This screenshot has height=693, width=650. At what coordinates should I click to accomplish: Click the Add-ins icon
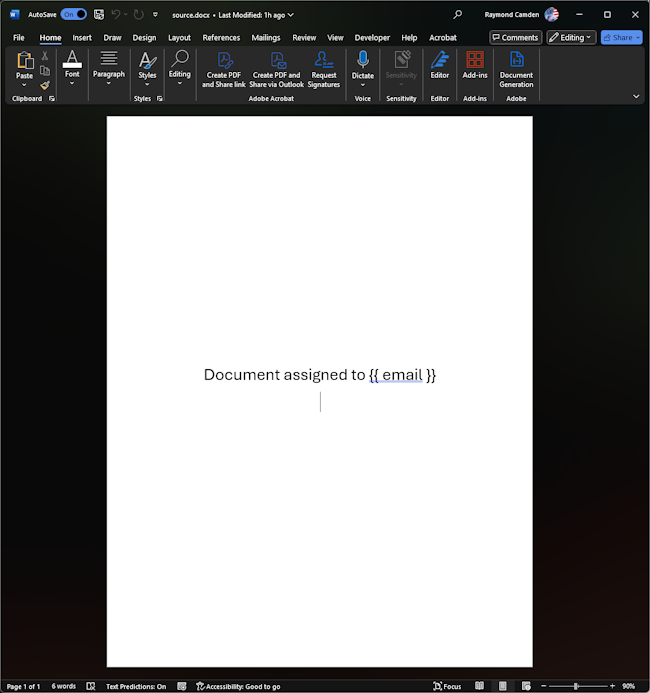[x=475, y=60]
